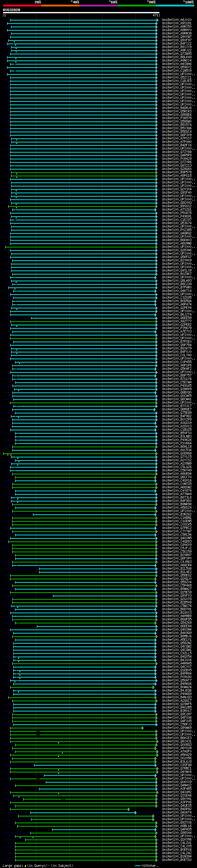Click the cyan ~100% identity legend bar
Viewport: 197px width, 868px height.
coord(175,6)
